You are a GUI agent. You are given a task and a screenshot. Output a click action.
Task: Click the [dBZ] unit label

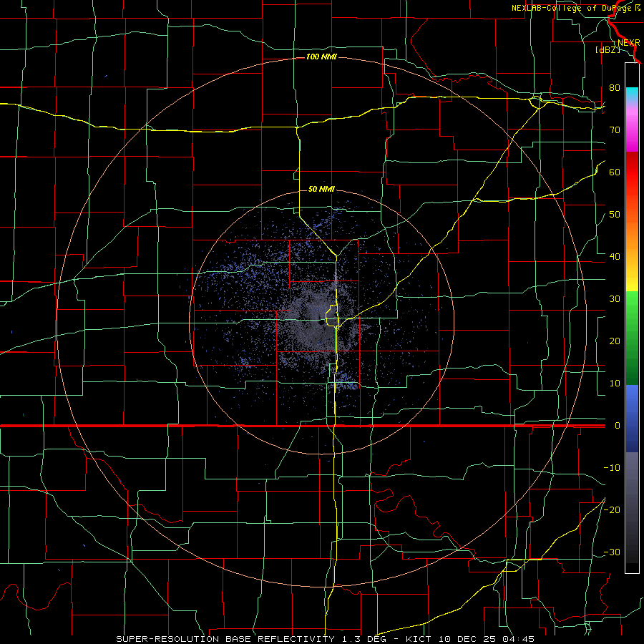pyautogui.click(x=608, y=50)
